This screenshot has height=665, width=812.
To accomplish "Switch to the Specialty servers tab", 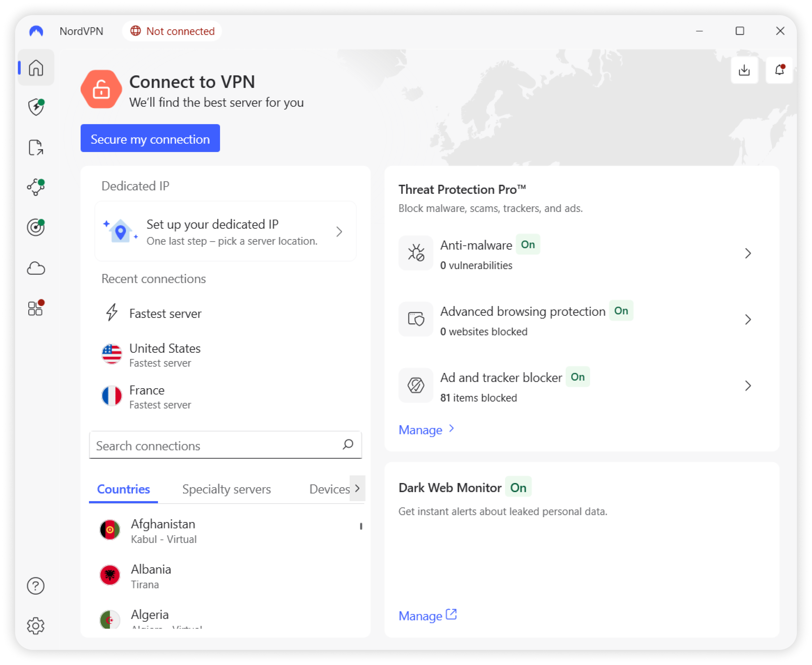I will (227, 489).
